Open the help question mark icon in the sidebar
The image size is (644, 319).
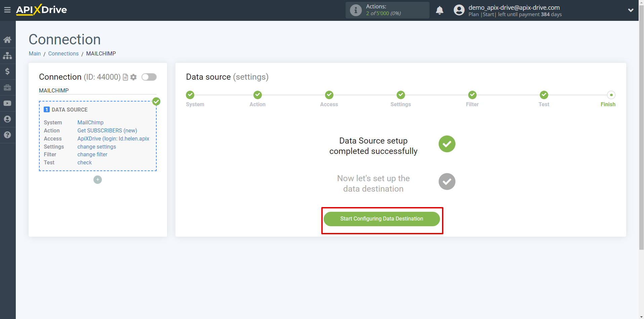pyautogui.click(x=7, y=135)
